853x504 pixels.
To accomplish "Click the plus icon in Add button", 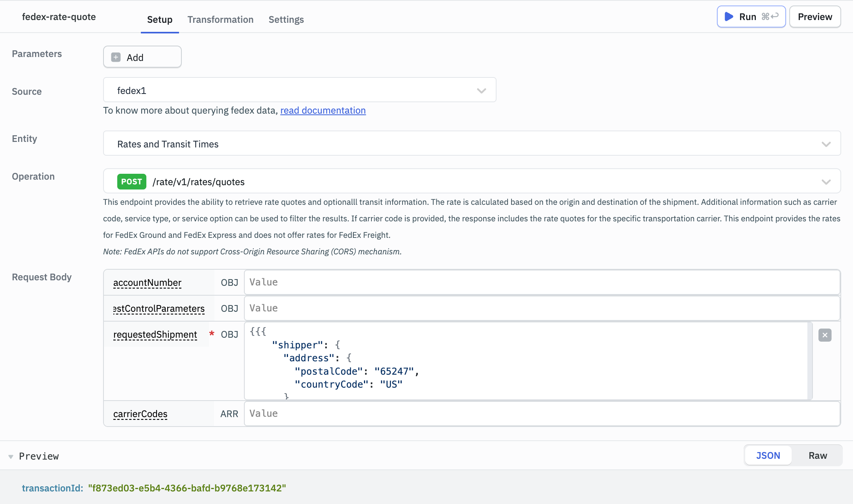I will click(x=116, y=57).
